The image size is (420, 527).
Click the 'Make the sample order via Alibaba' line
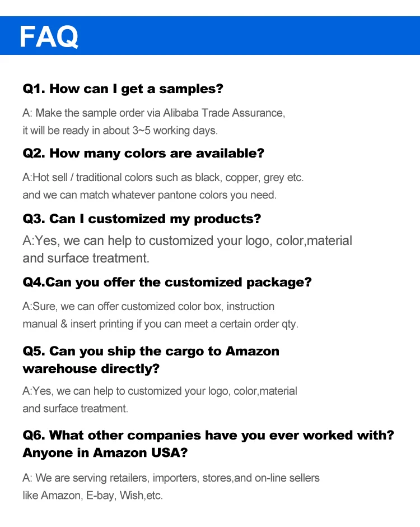pos(153,113)
